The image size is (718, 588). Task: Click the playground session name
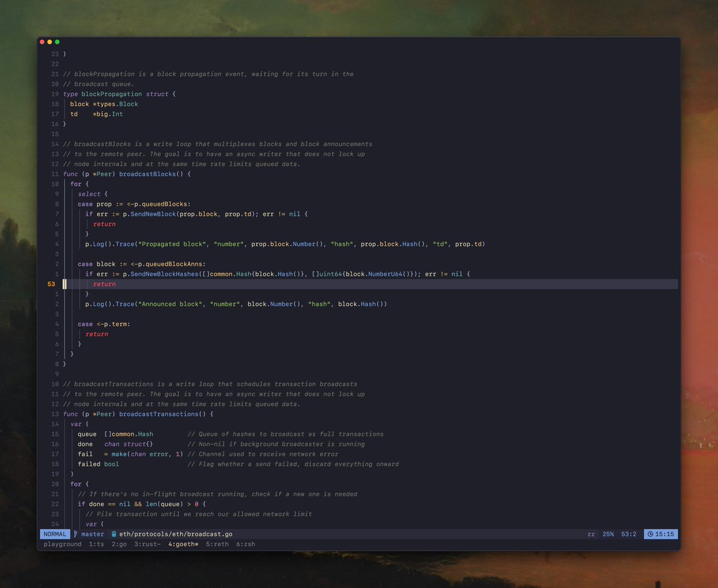pyautogui.click(x=62, y=544)
